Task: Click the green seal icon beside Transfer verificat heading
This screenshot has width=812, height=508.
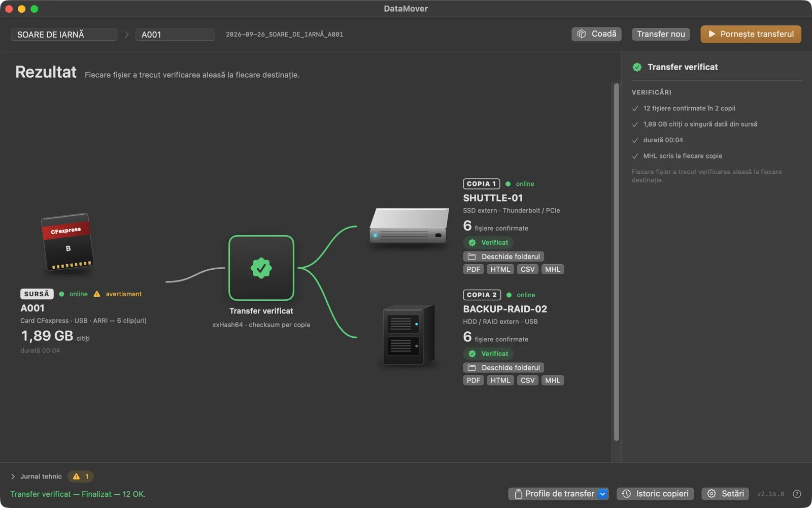Action: click(637, 67)
